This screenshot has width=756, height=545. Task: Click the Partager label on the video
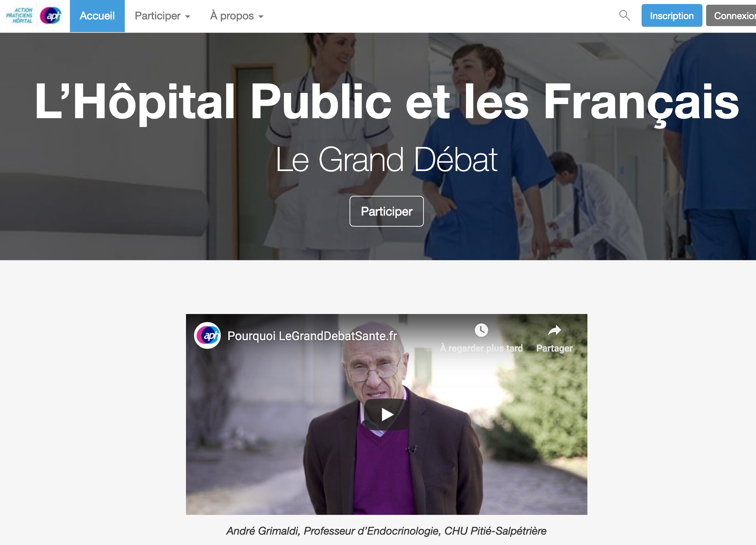(x=554, y=348)
